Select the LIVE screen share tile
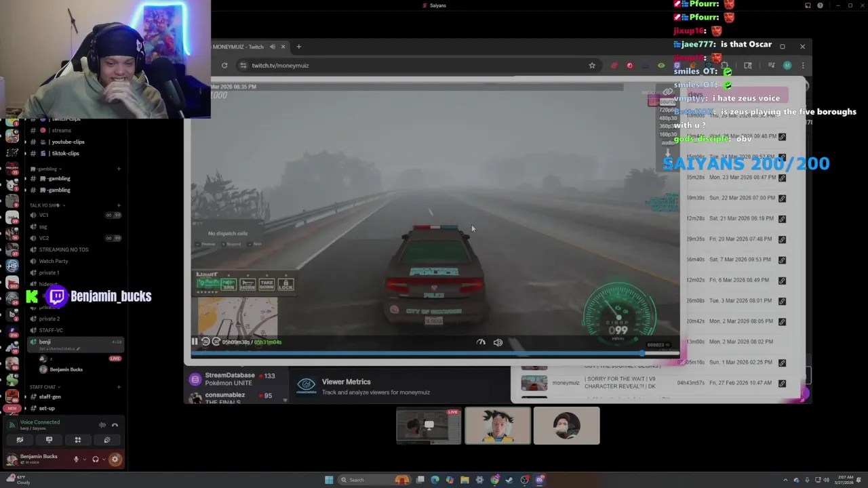 (x=429, y=426)
